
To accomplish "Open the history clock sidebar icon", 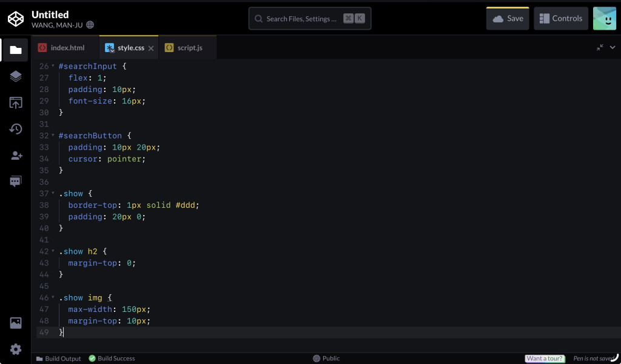I will [x=15, y=129].
